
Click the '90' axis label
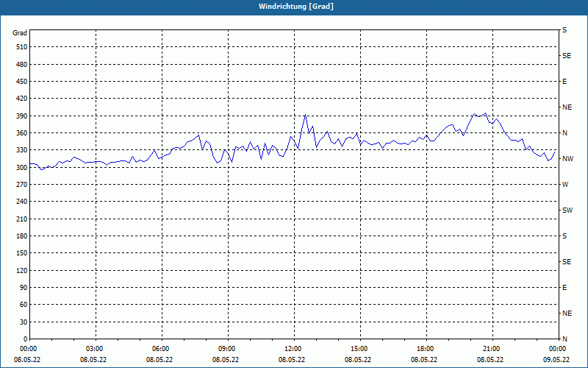pos(24,287)
